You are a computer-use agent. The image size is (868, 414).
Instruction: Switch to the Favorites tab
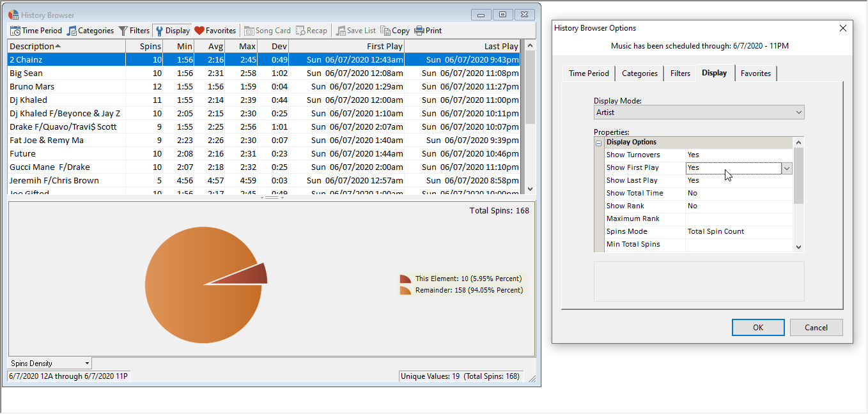coord(756,73)
